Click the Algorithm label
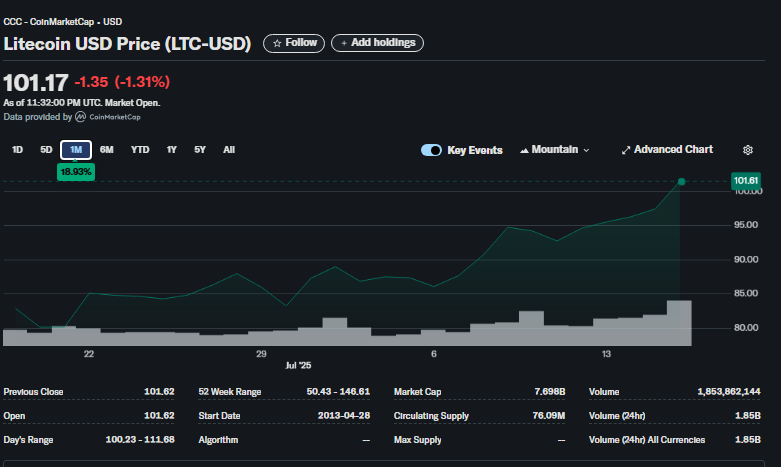Screen dimensions: 781x467 (x=218, y=440)
